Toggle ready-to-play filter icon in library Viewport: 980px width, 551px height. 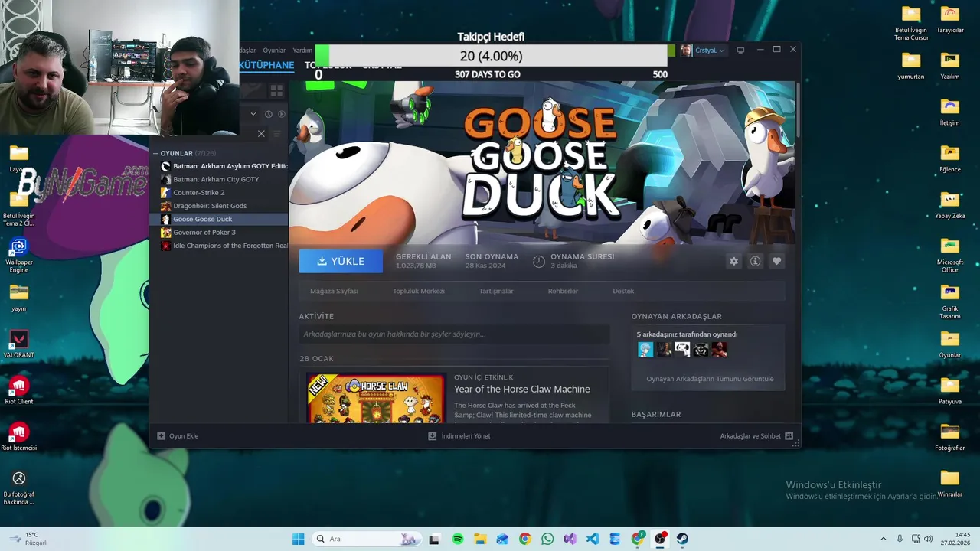tap(282, 114)
